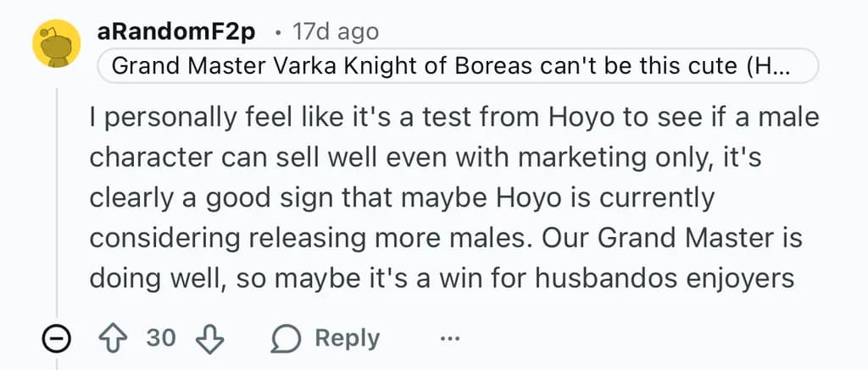
Task: Click the line starting 'I personally feel like'
Action: (x=454, y=119)
